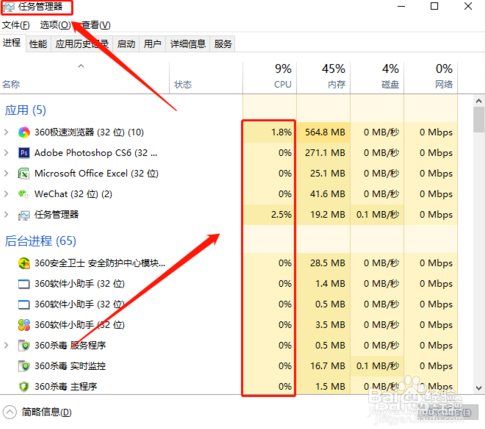Switch to the 详细信息 tab
This screenshot has width=485, height=429.
(x=188, y=44)
